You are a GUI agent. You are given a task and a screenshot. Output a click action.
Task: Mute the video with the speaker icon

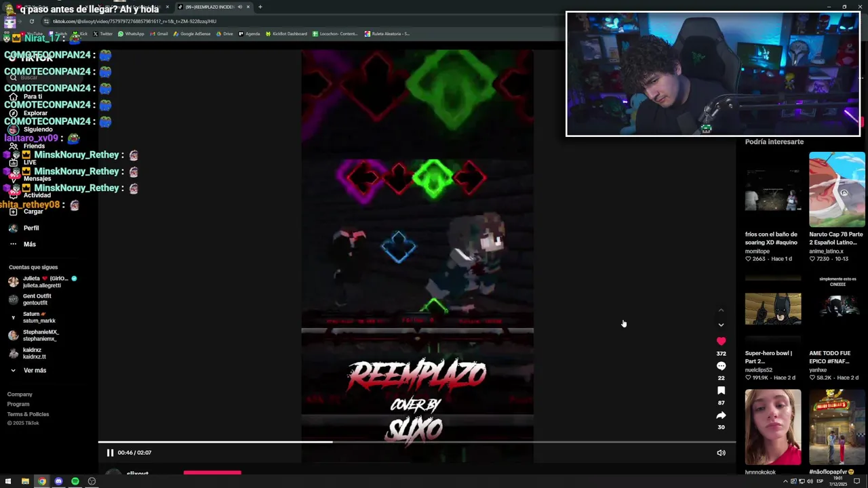pyautogui.click(x=721, y=453)
